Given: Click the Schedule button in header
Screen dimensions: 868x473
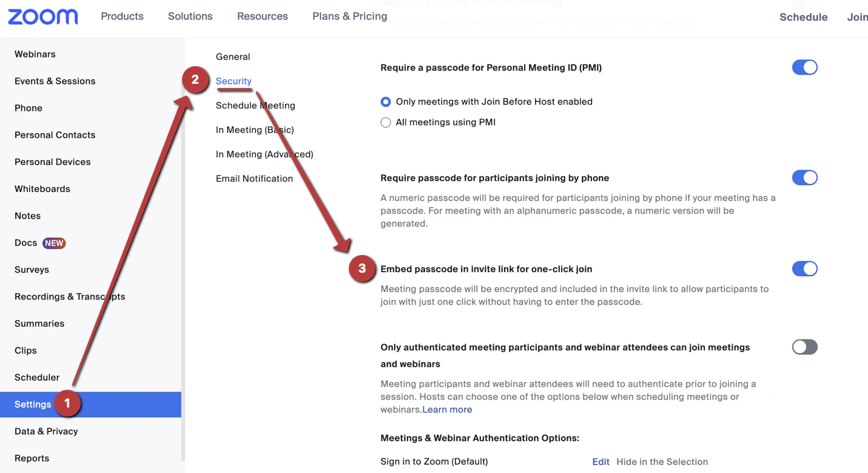Looking at the screenshot, I should tap(803, 17).
